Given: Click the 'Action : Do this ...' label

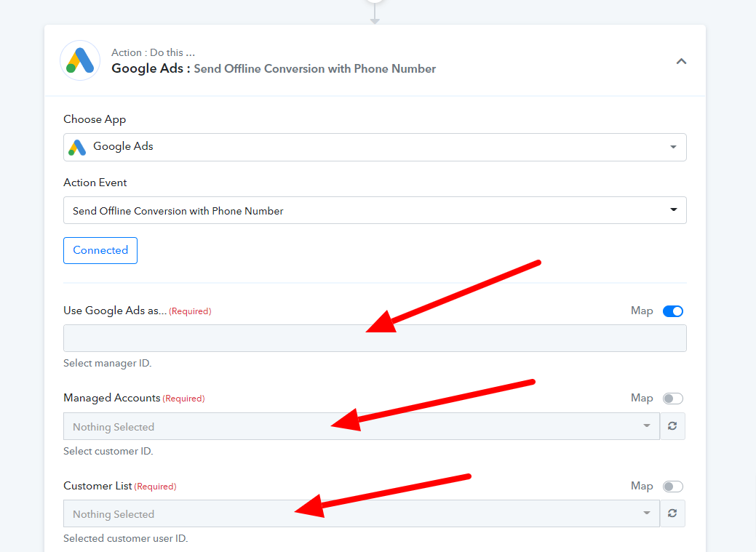Looking at the screenshot, I should coord(154,52).
